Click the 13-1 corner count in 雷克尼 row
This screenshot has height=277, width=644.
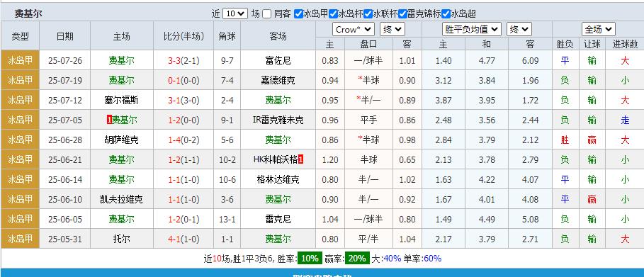click(227, 219)
